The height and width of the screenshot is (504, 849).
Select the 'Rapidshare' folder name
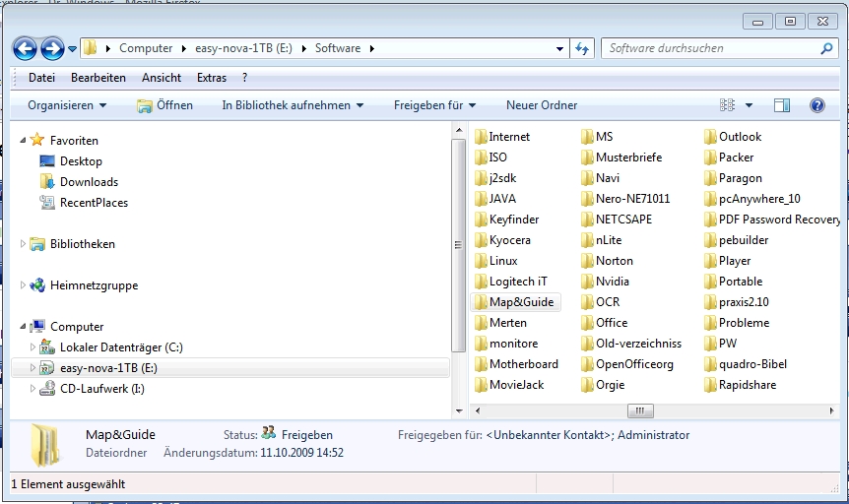[x=748, y=384]
